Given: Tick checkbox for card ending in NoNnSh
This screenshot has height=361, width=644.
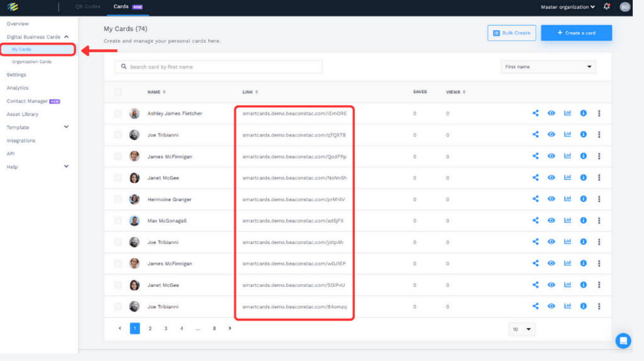Looking at the screenshot, I should [x=118, y=178].
